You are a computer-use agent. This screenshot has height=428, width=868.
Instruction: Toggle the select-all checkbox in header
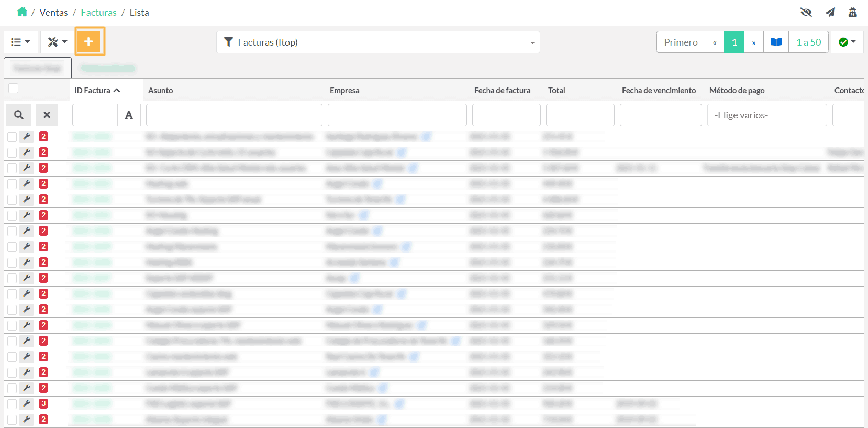[14, 88]
